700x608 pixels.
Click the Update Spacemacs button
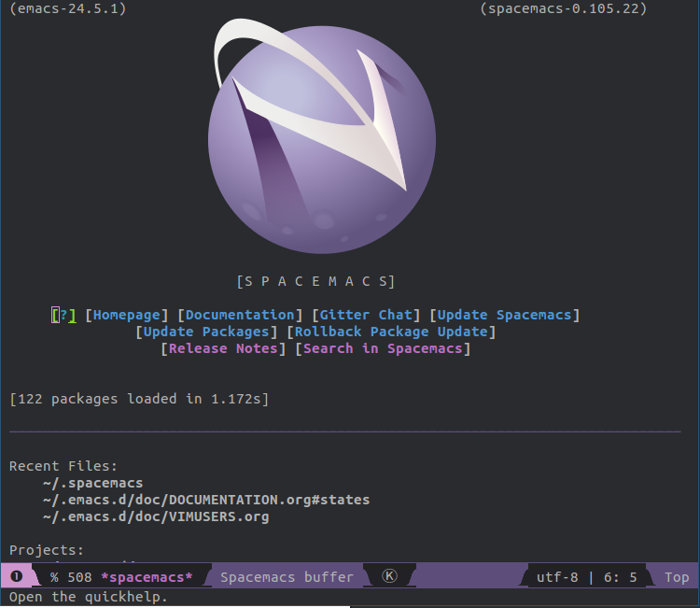tap(504, 316)
